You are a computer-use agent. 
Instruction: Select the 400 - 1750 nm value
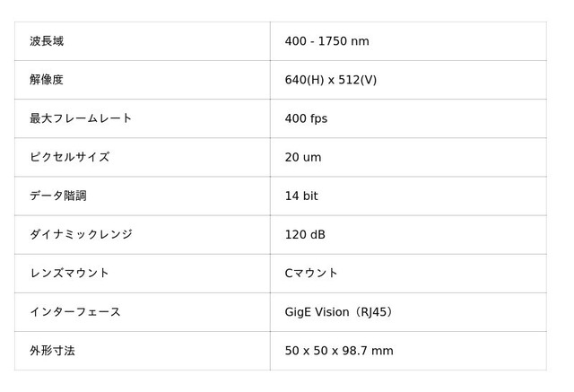(x=326, y=41)
